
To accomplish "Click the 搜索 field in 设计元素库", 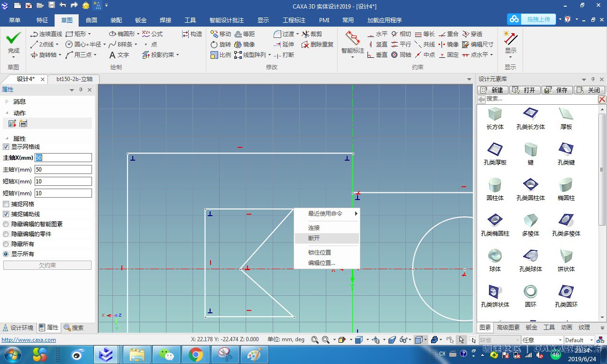I will pos(542,99).
